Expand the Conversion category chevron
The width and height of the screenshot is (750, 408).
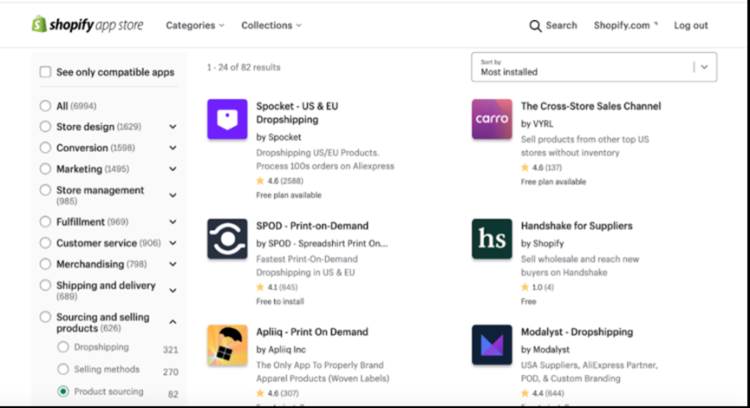point(173,148)
